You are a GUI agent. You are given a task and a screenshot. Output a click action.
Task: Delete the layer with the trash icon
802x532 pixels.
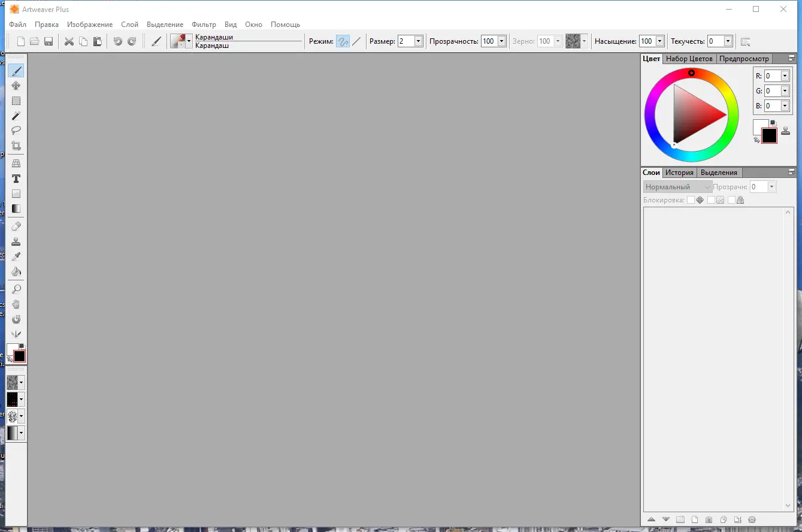coord(709,519)
